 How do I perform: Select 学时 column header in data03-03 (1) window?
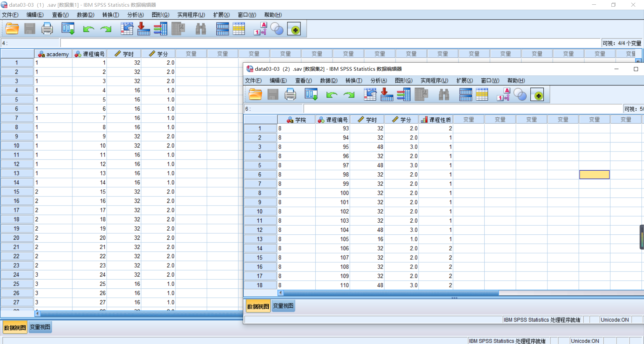(x=124, y=54)
